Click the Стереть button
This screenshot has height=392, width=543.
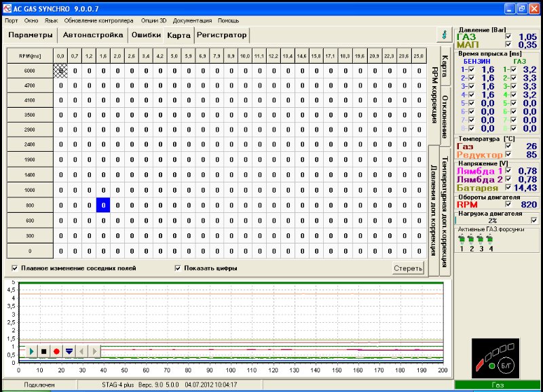pyautogui.click(x=408, y=268)
